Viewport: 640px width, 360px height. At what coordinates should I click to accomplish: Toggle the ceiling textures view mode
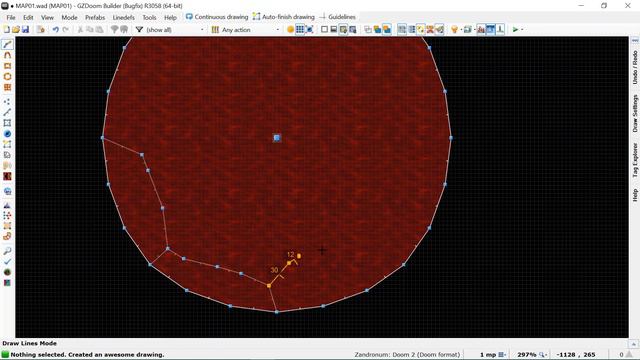(353, 29)
